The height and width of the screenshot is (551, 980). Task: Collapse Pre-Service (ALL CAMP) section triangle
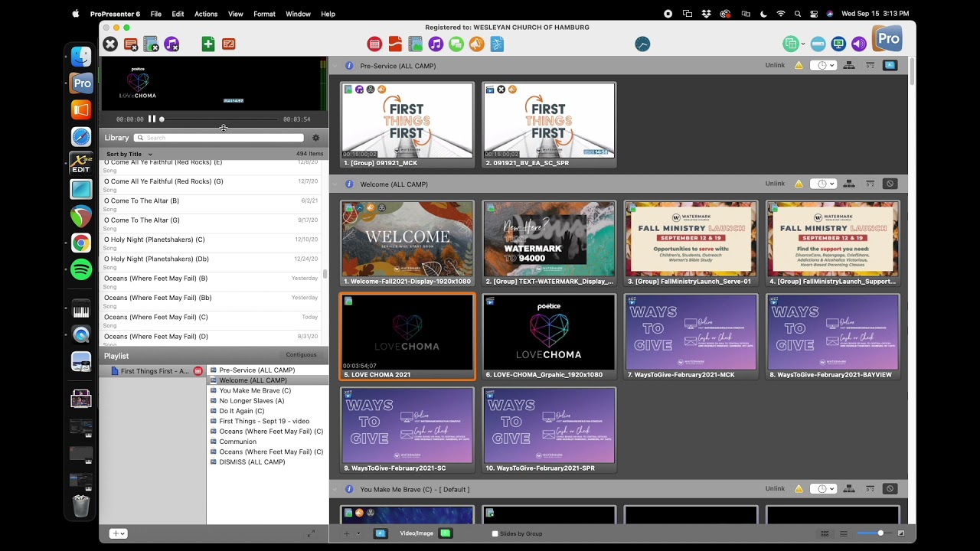coord(335,66)
